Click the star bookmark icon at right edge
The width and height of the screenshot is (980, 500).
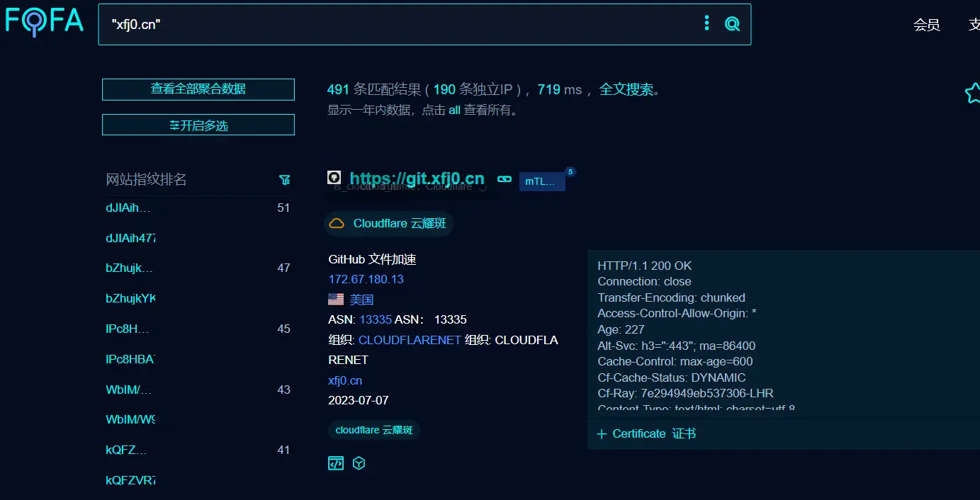[x=972, y=93]
